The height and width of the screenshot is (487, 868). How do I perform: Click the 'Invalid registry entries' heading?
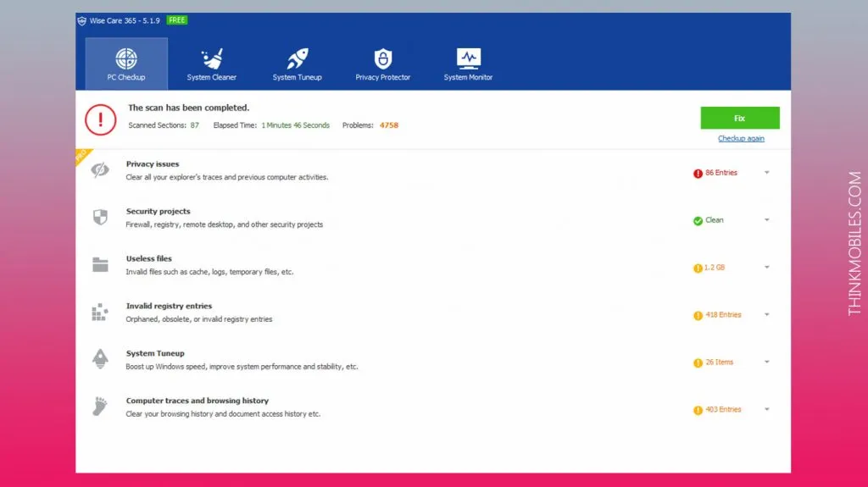(169, 306)
